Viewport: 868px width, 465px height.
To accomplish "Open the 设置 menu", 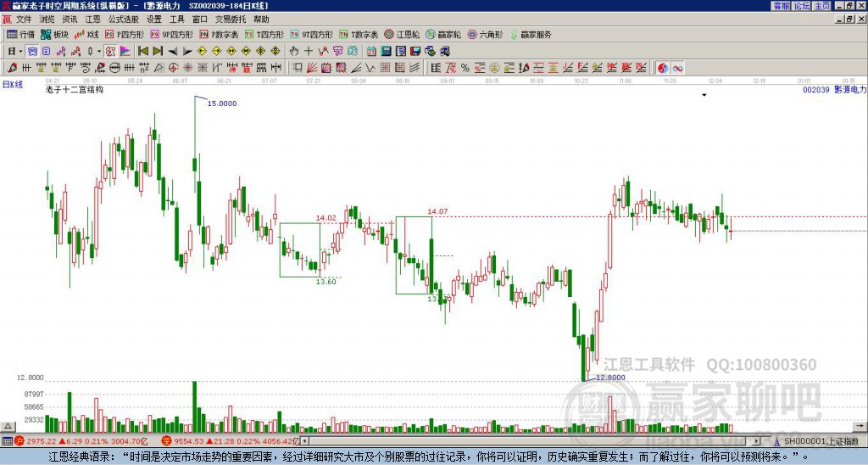I will coord(154,20).
